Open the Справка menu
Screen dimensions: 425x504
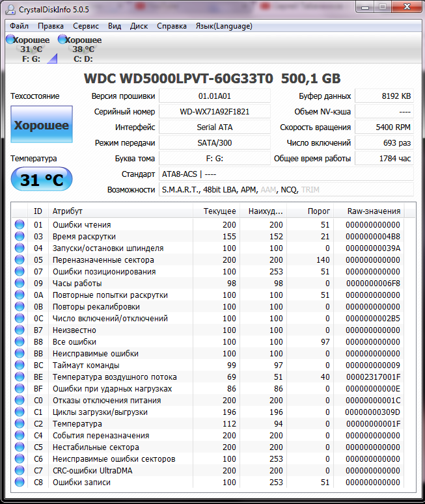[x=171, y=26]
